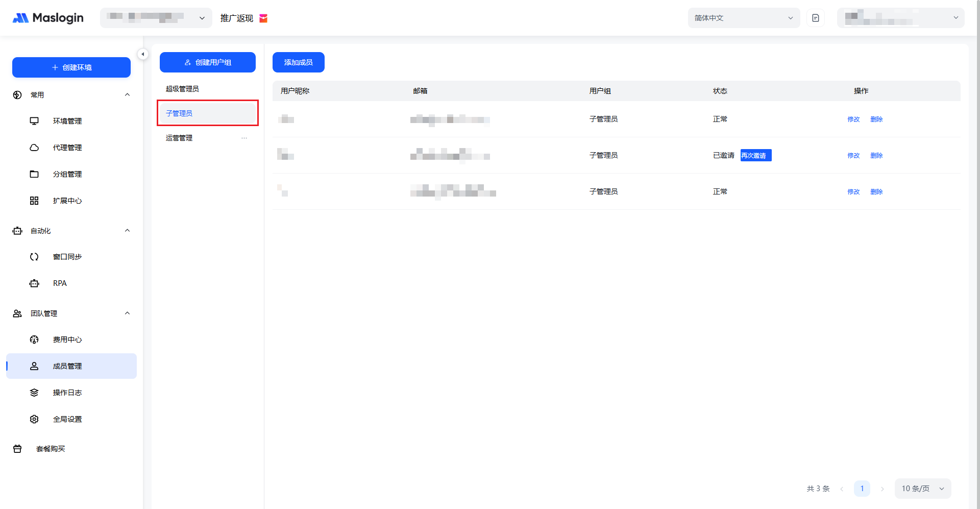Open more options for 运营管理 group
The height and width of the screenshot is (509, 980).
click(x=244, y=138)
